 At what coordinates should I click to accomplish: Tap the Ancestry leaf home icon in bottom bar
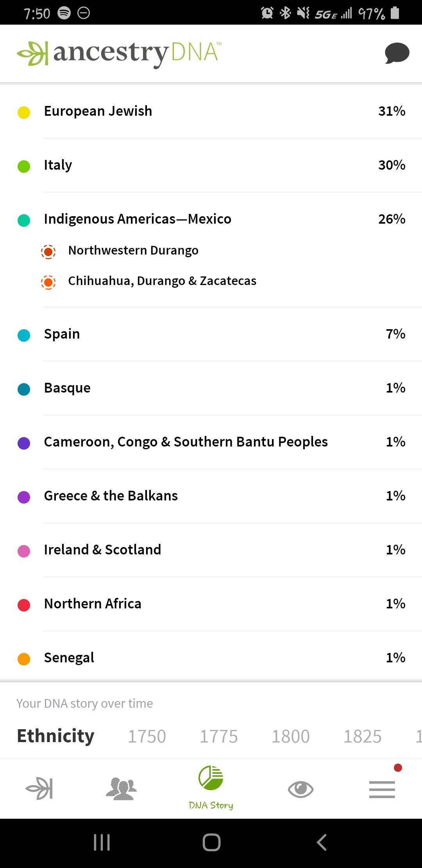click(39, 788)
